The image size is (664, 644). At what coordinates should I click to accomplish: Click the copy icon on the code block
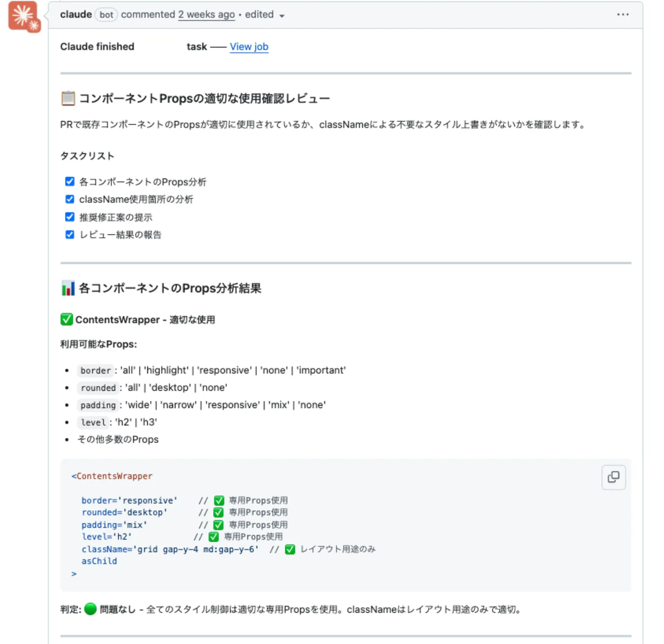point(613,477)
